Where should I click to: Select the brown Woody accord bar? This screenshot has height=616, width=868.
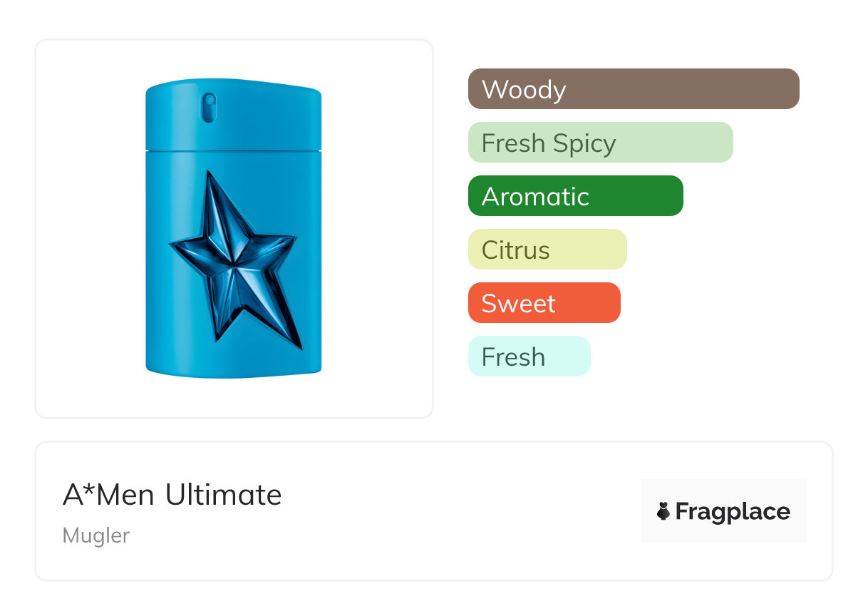[633, 89]
